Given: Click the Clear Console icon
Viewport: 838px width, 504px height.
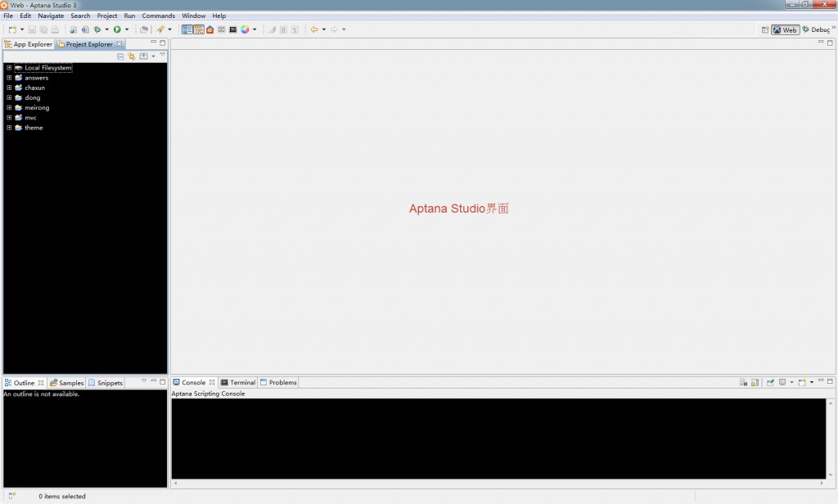Looking at the screenshot, I should click(744, 382).
